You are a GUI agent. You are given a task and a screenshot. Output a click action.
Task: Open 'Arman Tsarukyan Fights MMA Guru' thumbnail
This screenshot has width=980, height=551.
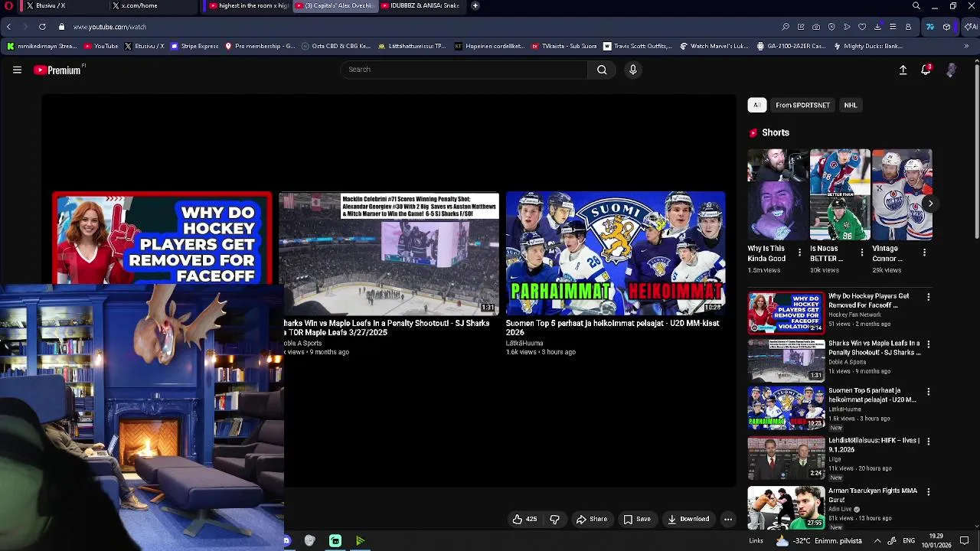[786, 507]
